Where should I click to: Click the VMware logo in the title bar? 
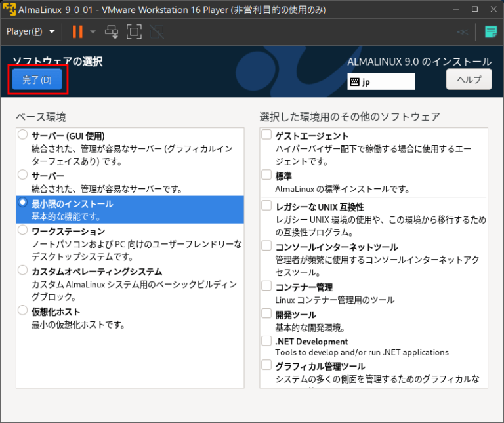(9, 10)
